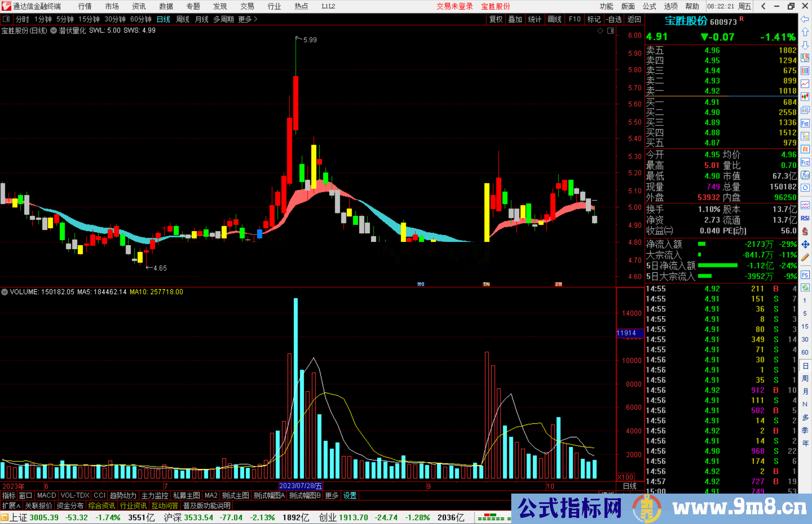This screenshot has width=812, height=524.
Task: Click the candlestick chart icon in sidebar
Action: coord(805,97)
